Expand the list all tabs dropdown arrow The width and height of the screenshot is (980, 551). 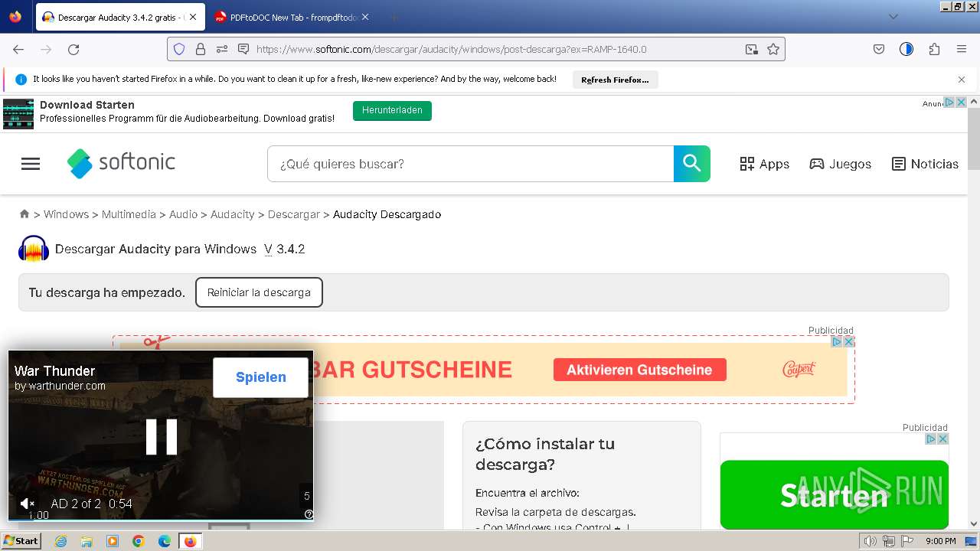click(x=893, y=17)
